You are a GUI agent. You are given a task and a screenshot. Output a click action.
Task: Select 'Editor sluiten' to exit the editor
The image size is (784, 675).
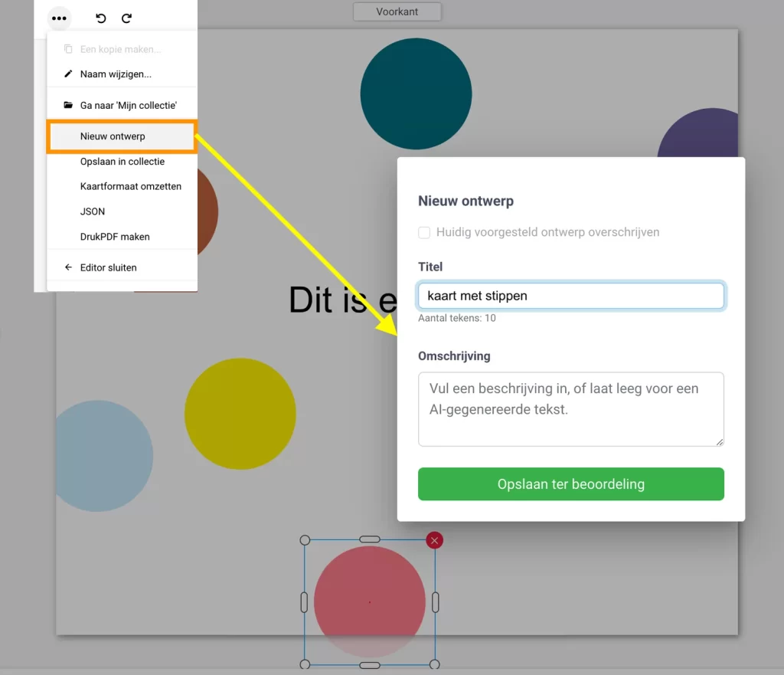coord(108,267)
